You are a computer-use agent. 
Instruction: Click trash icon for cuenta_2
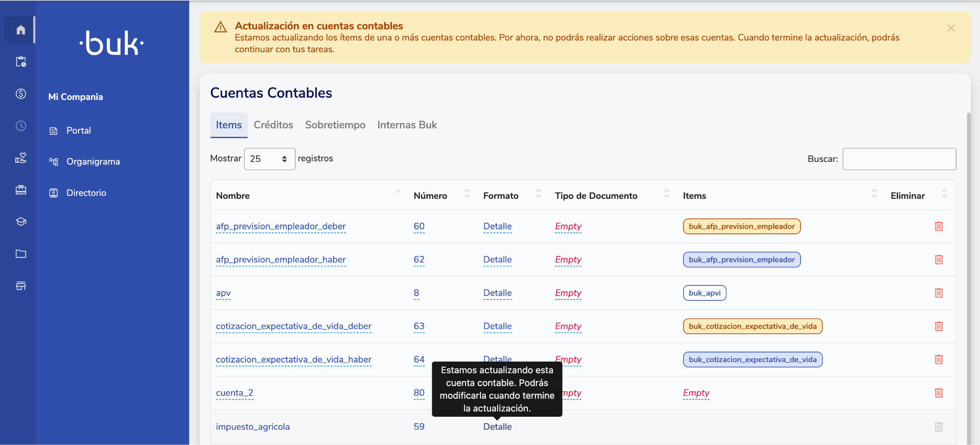[x=938, y=393]
